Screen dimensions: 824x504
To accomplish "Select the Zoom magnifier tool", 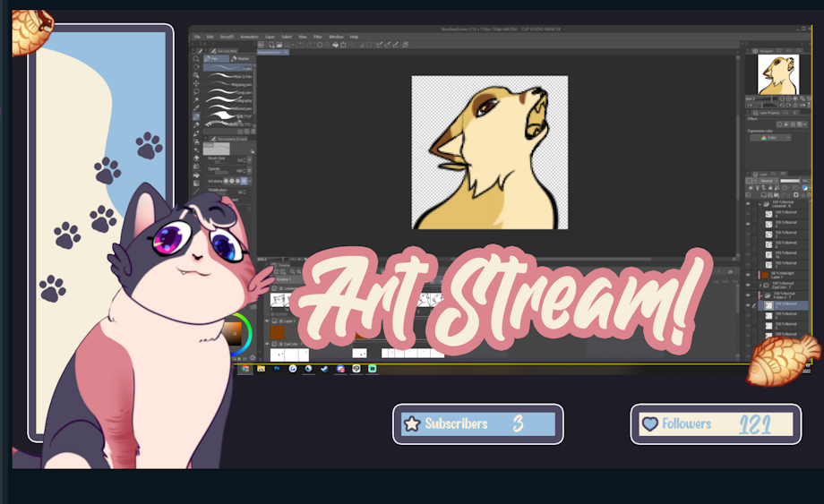I will tap(196, 59).
